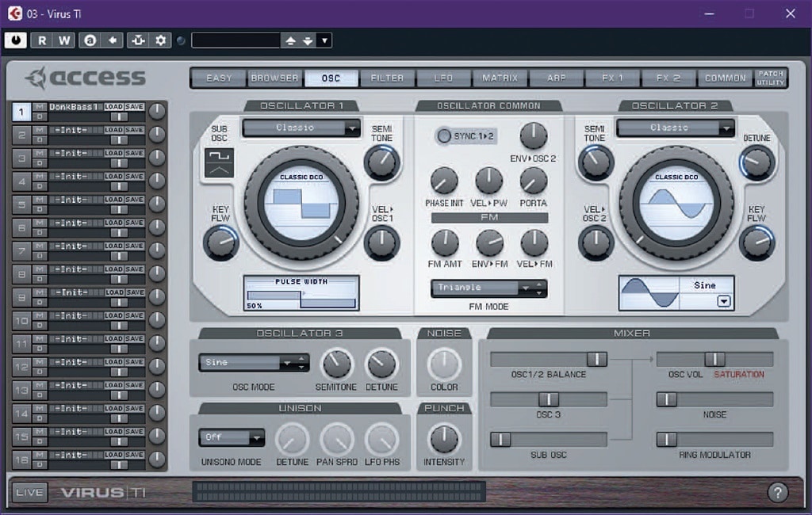The height and width of the screenshot is (515, 812).
Task: Click the VEL PW knob
Action: tap(488, 181)
